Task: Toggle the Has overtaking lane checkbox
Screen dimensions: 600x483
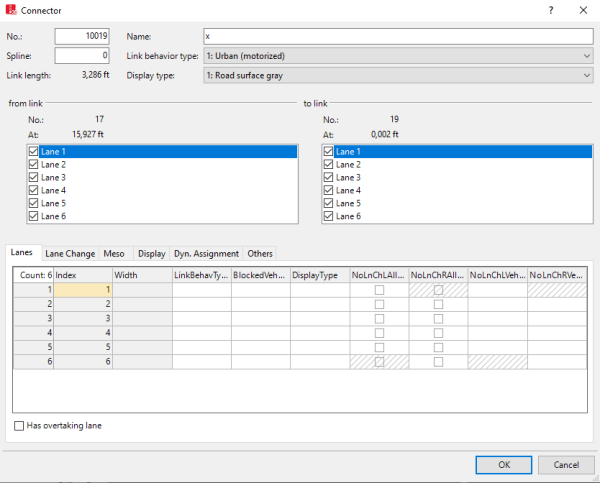Action: pyautogui.click(x=20, y=425)
